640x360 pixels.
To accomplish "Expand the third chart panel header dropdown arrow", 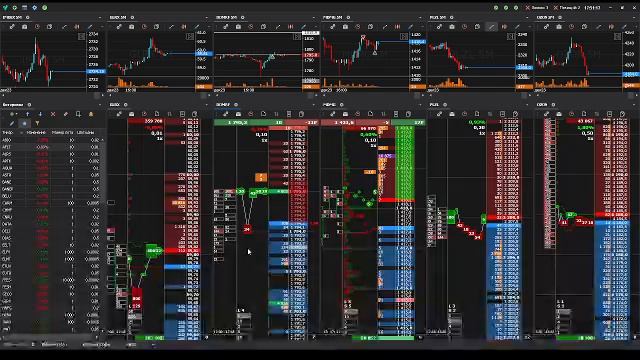I will [x=313, y=18].
